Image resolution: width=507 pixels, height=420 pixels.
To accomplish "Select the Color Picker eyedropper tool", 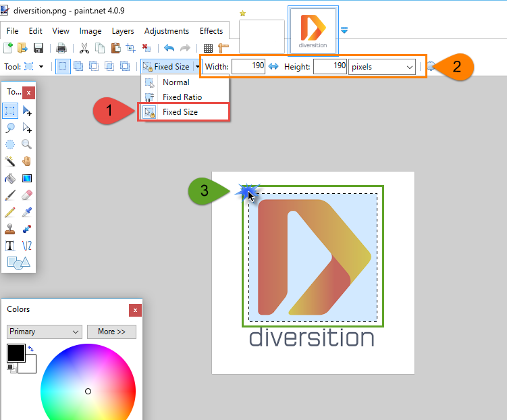I will [x=27, y=212].
